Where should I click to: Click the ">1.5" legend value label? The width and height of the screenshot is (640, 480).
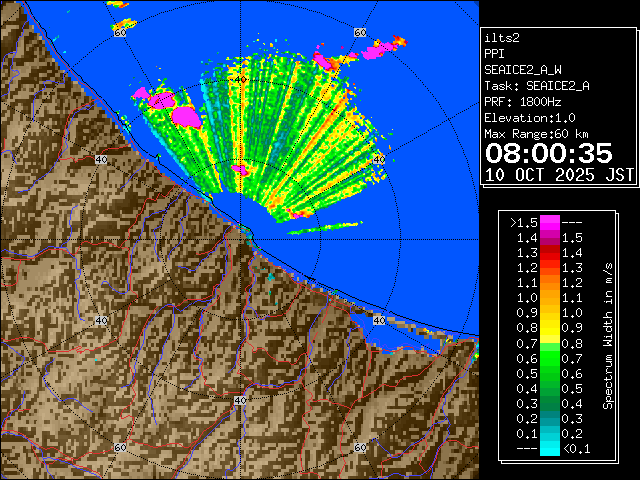[523, 222]
